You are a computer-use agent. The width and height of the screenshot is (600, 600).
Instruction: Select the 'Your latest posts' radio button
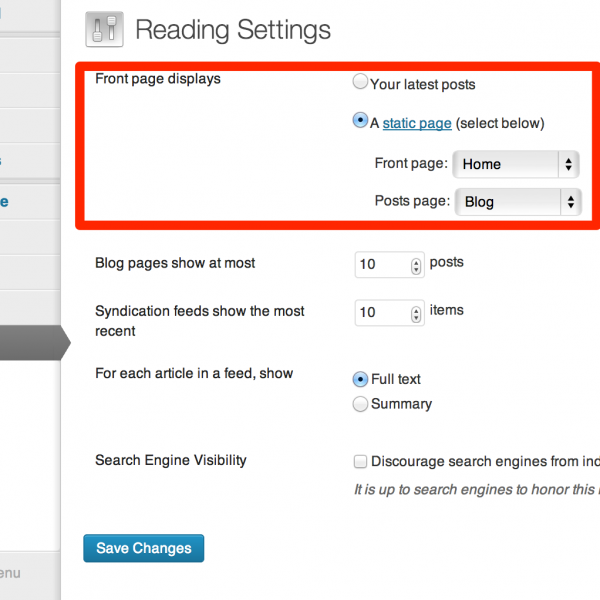click(x=361, y=84)
